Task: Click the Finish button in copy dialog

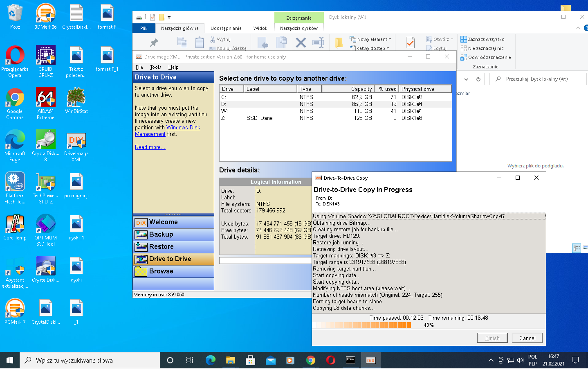Action: 492,338
